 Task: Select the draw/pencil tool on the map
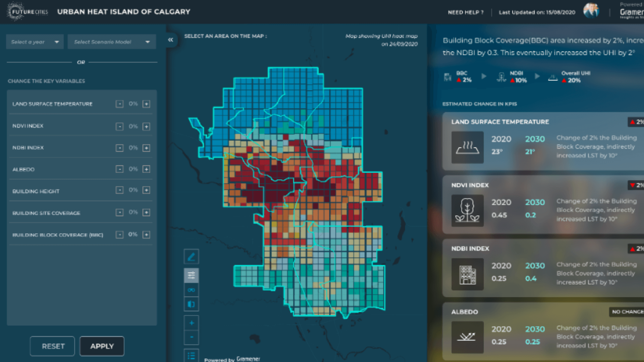pos(191,256)
